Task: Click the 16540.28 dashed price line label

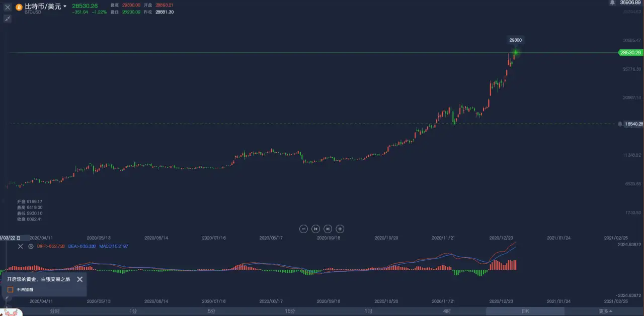Action: click(633, 124)
